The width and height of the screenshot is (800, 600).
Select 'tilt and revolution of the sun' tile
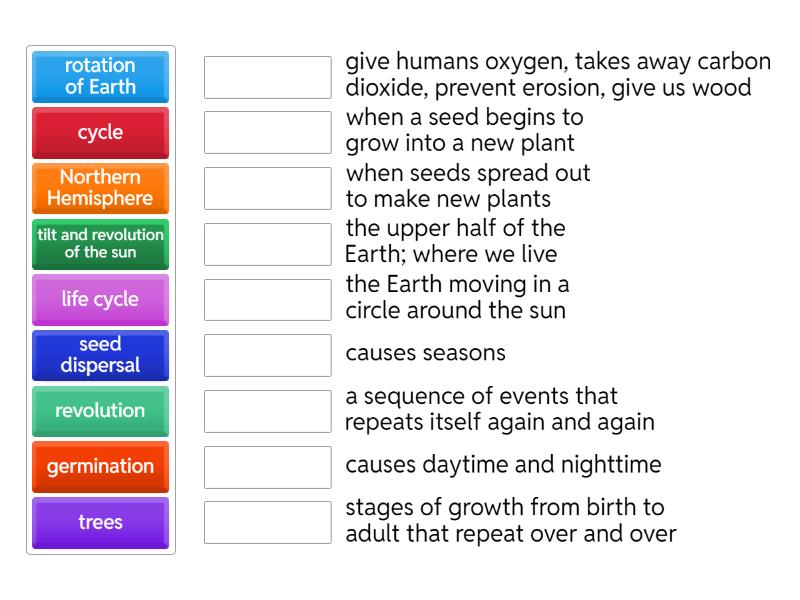[x=100, y=244]
